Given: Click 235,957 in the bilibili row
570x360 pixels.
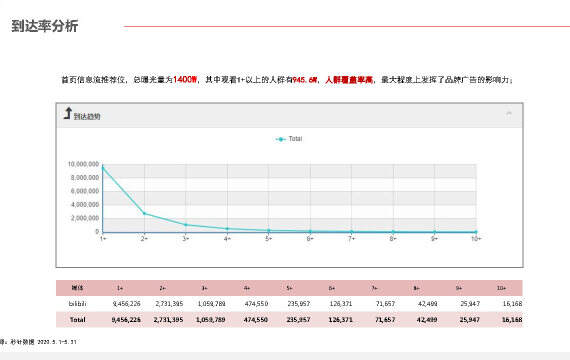Looking at the screenshot, I should point(299,304).
